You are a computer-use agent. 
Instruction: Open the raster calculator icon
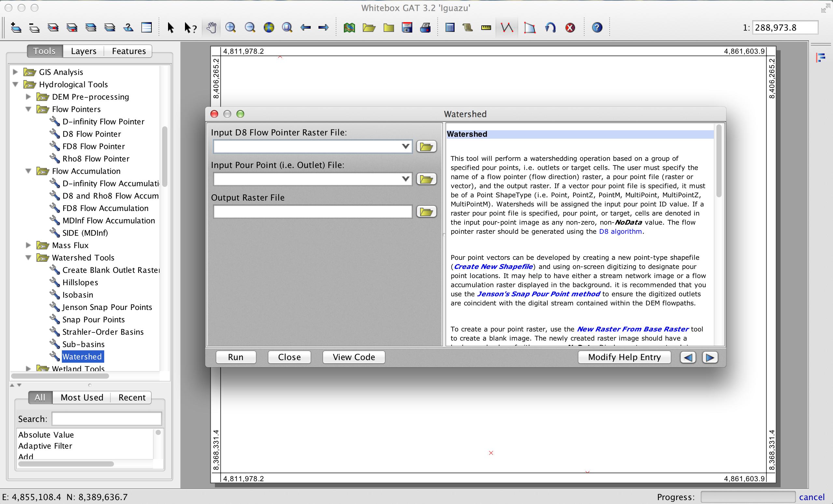[450, 27]
